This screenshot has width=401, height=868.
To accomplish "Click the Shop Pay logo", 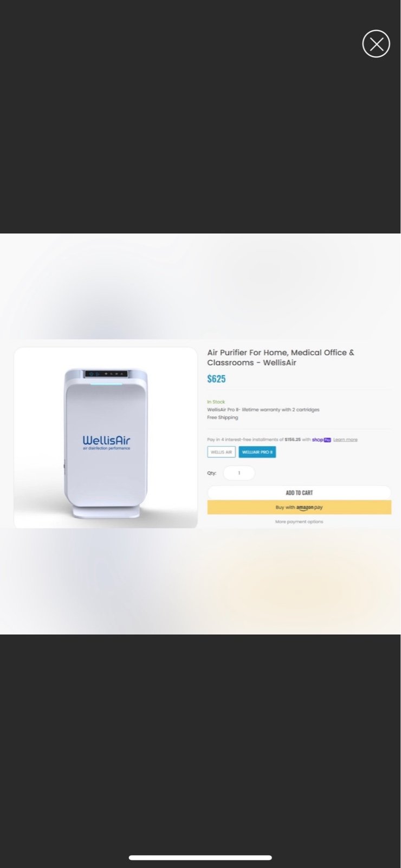I will [321, 439].
